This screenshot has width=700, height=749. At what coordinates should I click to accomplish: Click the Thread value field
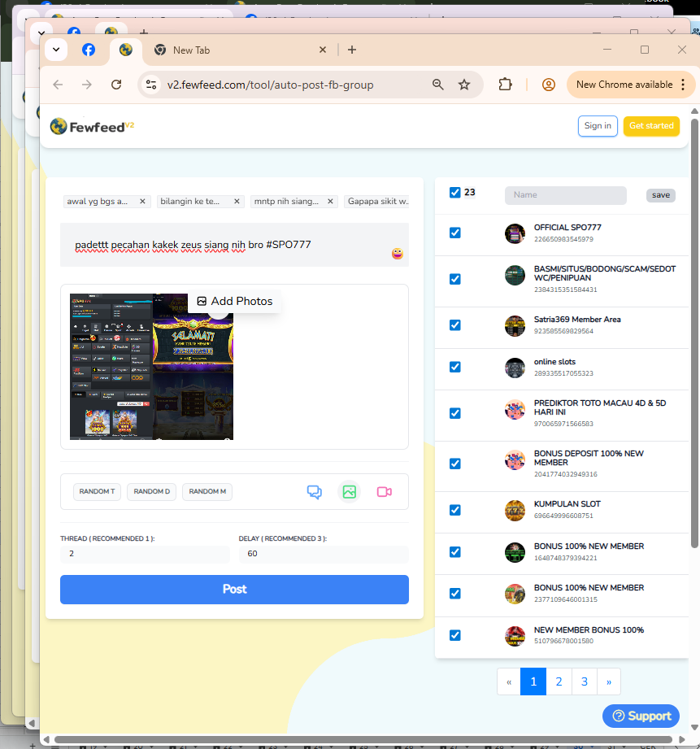(x=146, y=554)
